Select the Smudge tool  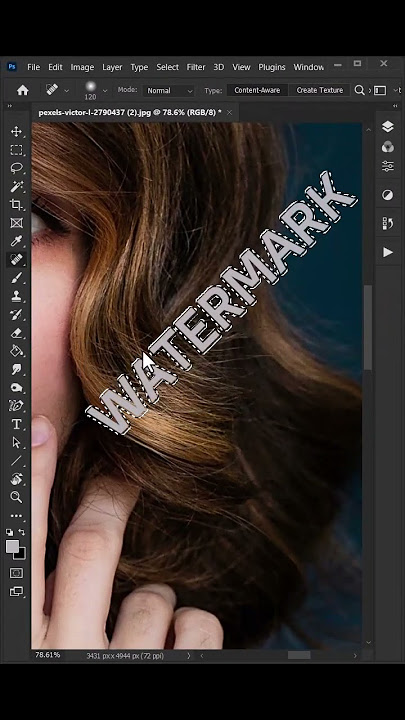pos(17,369)
